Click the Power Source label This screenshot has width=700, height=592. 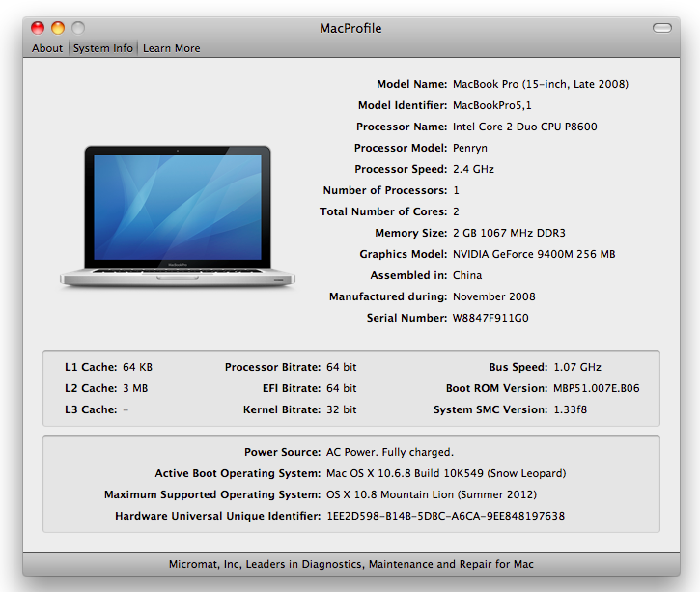[282, 452]
